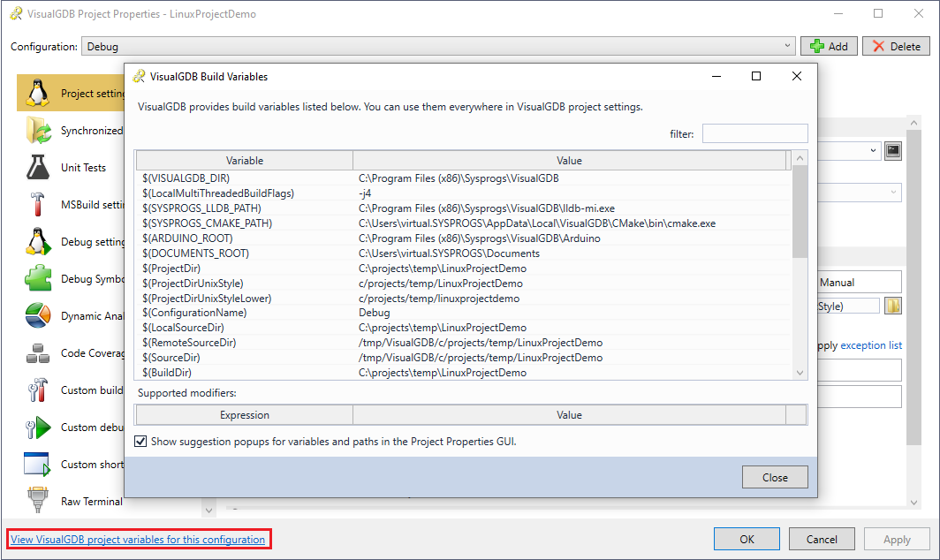Select the $(LocalMultiThreadedBuildFlags) row

click(x=464, y=193)
